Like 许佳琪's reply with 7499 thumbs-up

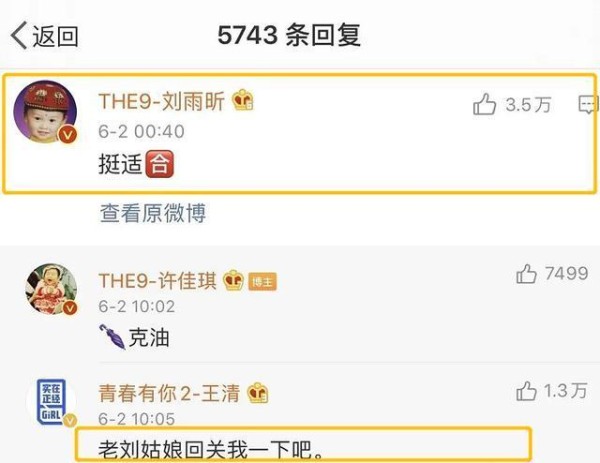click(526, 274)
